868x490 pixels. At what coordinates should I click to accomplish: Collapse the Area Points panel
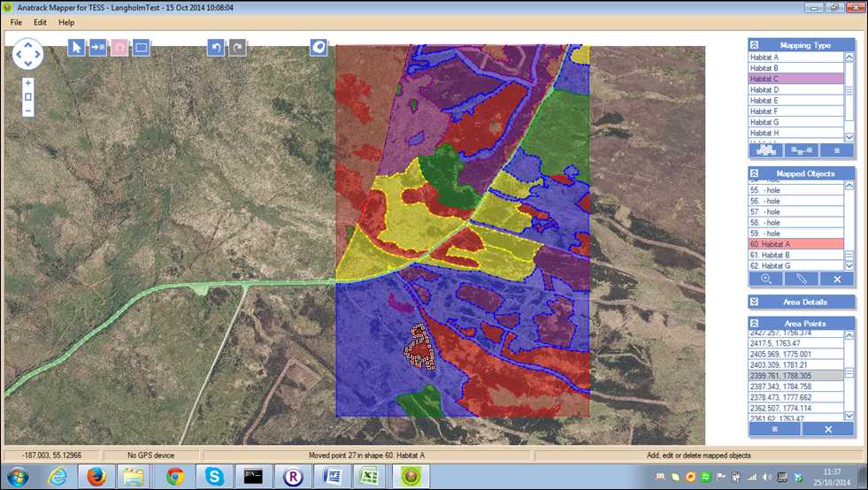click(x=754, y=324)
